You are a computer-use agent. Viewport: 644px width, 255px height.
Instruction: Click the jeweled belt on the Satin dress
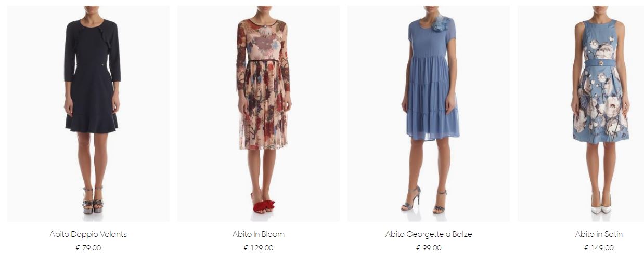tap(601, 62)
